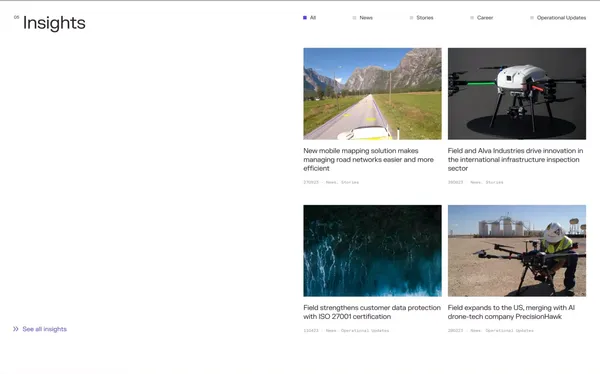This screenshot has height=374, width=600.
Task: Filter insights by Stories
Action: pos(421,18)
